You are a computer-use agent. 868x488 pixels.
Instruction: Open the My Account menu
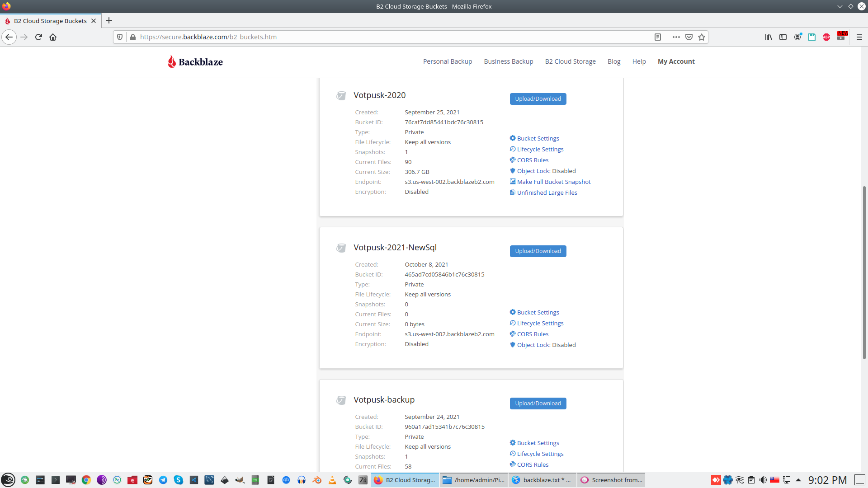click(676, 61)
